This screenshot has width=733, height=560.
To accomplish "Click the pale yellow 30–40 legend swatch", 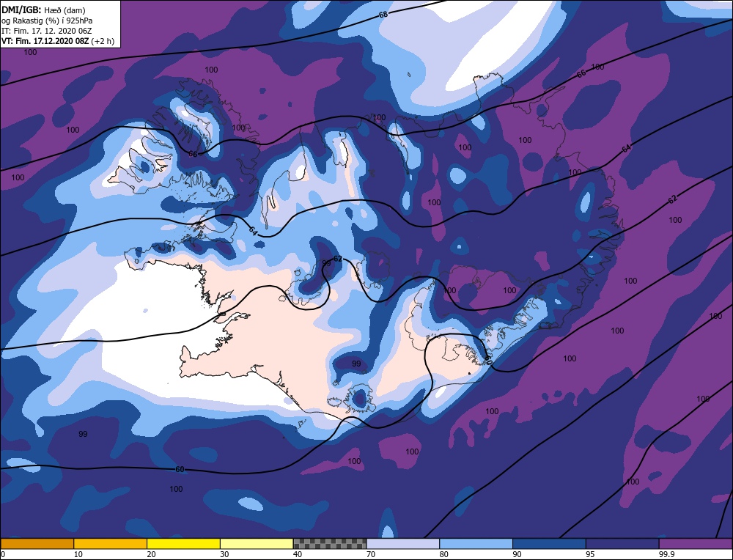I will pyautogui.click(x=257, y=543).
